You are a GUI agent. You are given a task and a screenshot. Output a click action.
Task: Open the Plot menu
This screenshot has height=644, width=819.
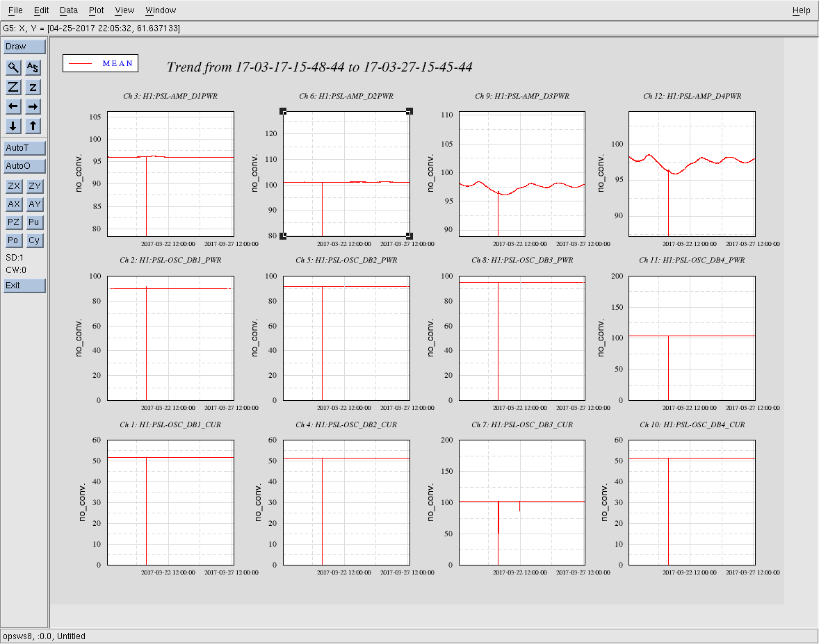pos(96,10)
